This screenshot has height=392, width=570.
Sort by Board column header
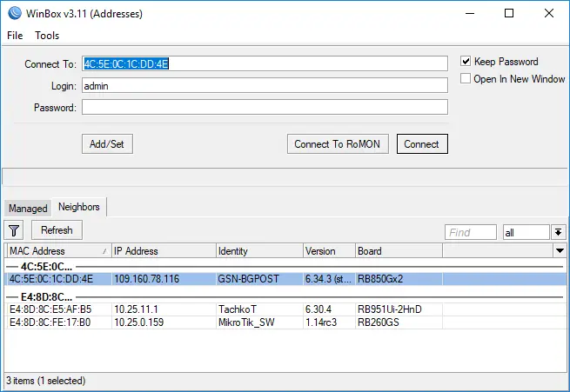[x=399, y=251]
